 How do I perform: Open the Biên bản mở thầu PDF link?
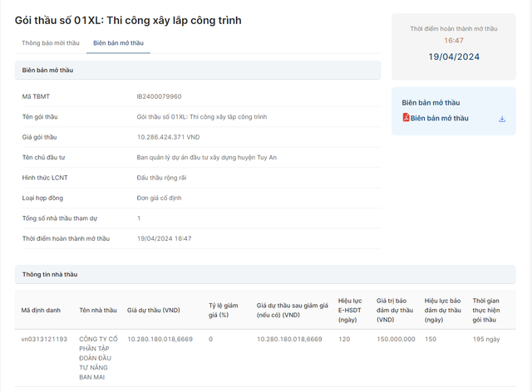click(439, 118)
